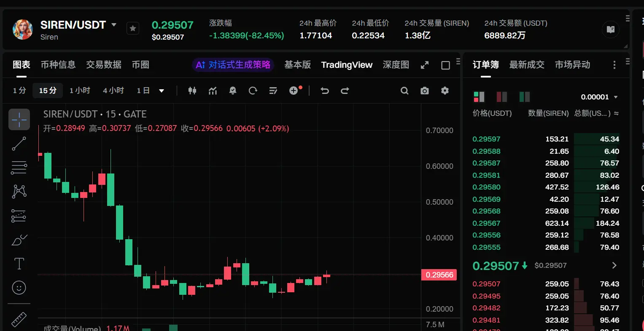This screenshot has height=331, width=644.
Task: Set the chart interval to 4小时
Action: coord(113,91)
